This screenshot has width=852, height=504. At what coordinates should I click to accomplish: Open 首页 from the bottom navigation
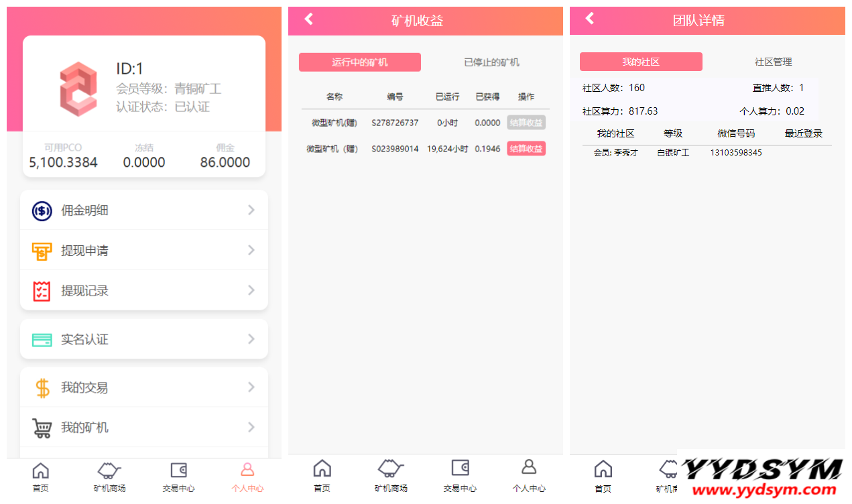coord(40,476)
